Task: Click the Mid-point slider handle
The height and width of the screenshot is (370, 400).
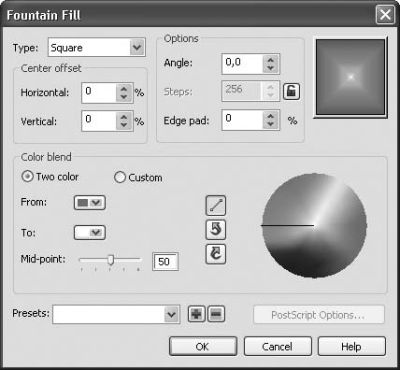Action: click(111, 260)
